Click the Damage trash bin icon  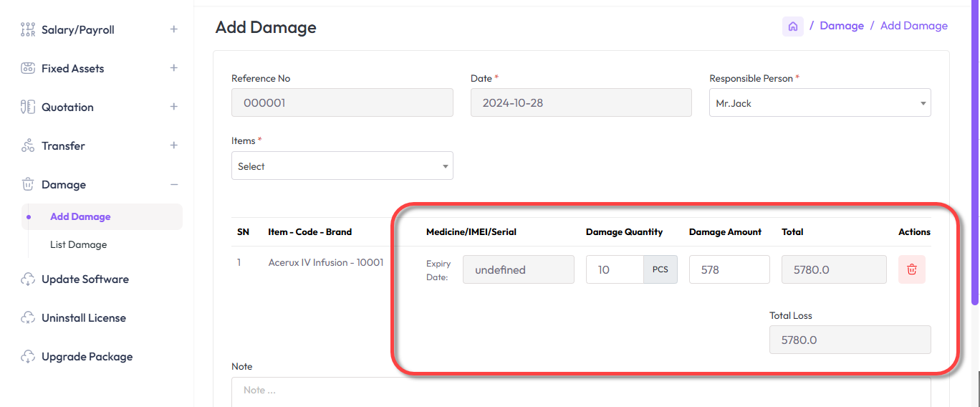pos(28,185)
